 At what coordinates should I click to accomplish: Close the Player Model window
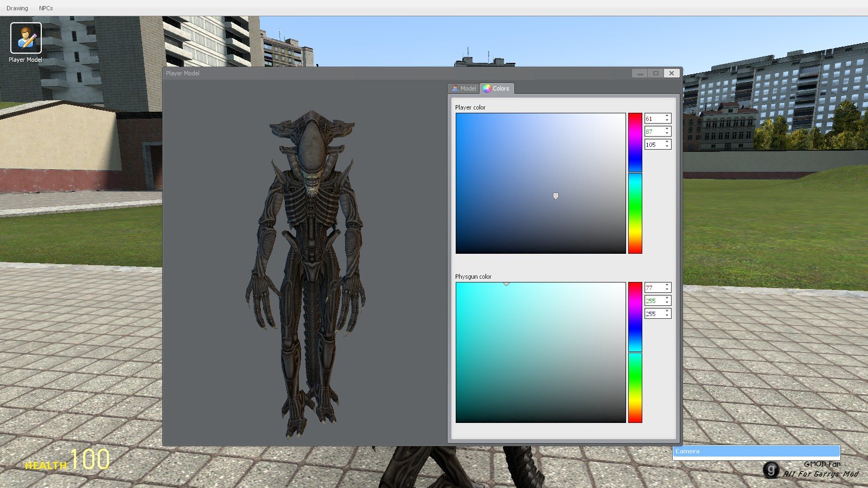tap(672, 73)
